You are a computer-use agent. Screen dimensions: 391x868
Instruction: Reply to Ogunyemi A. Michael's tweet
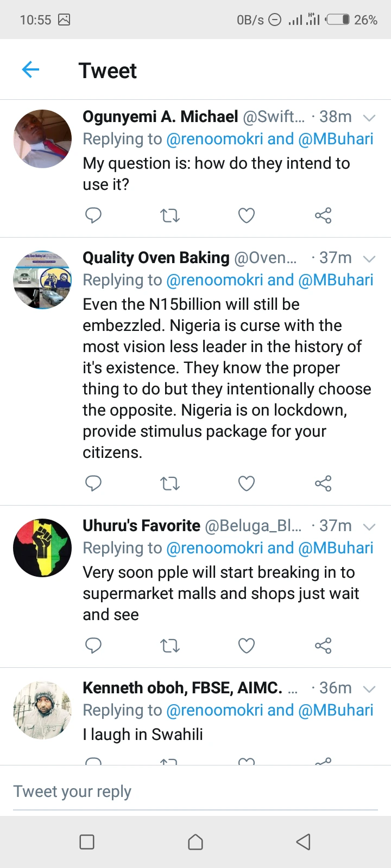click(x=93, y=215)
